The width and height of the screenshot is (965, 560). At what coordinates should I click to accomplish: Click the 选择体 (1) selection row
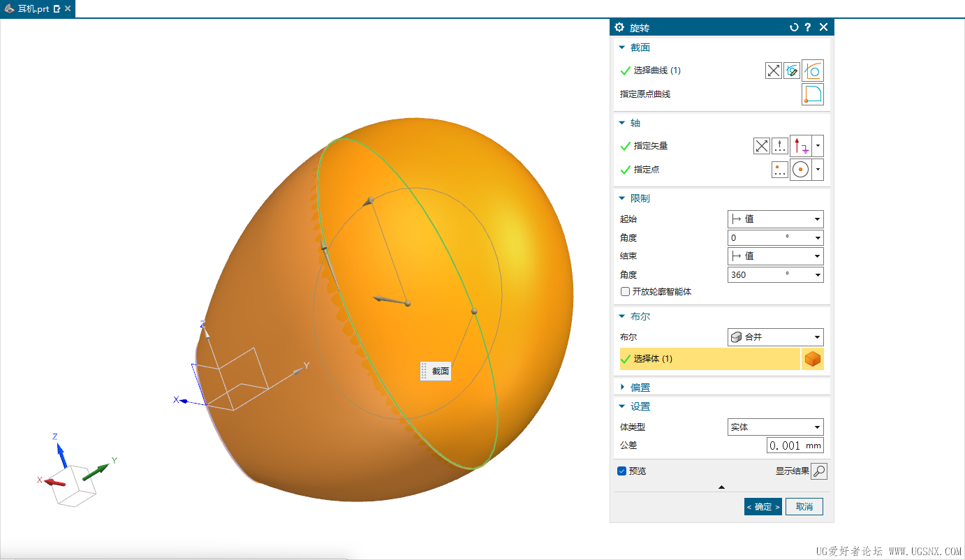(709, 359)
